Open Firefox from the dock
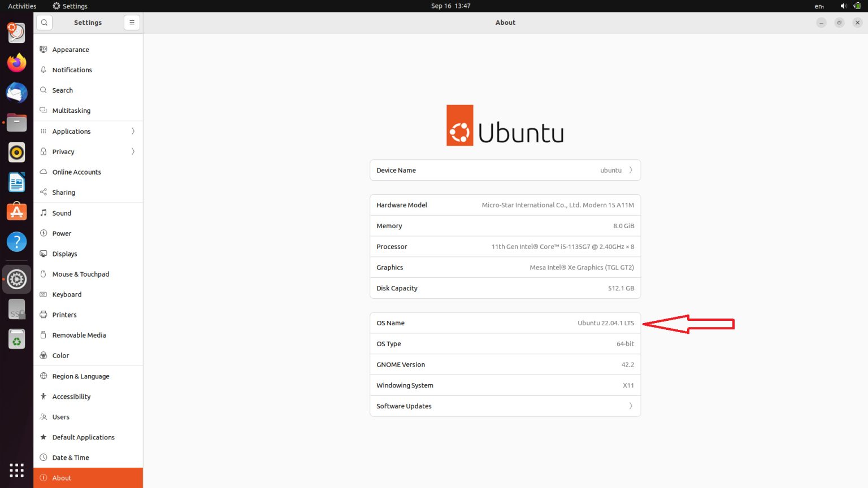Screen dimensions: 868x488 tap(16, 63)
